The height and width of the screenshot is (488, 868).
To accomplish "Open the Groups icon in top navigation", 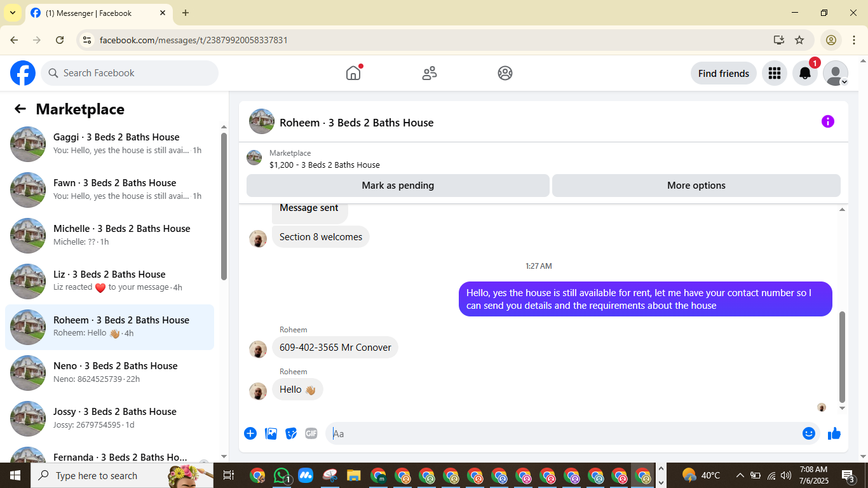I will (x=505, y=73).
